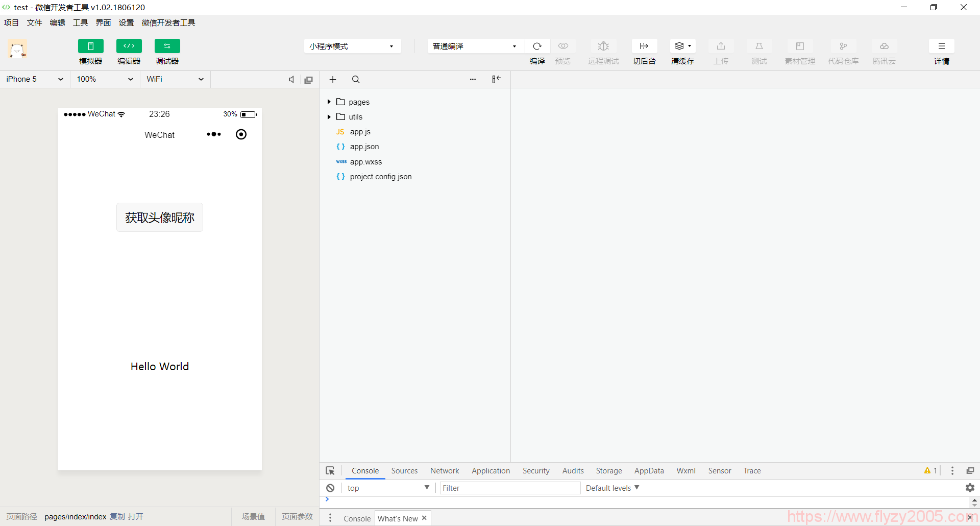
Task: Toggle the debugger (调试器) panel button
Action: click(167, 46)
